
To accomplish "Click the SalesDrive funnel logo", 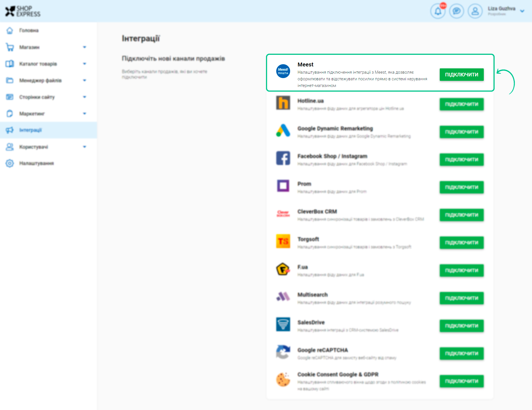I will 283,324.
